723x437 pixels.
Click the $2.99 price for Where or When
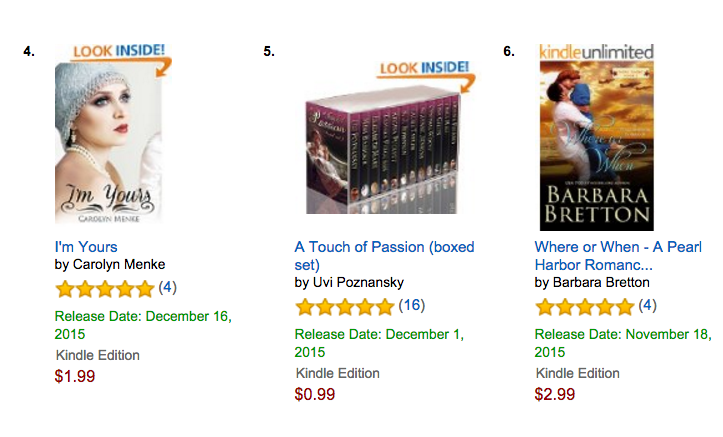pyautogui.click(x=555, y=394)
